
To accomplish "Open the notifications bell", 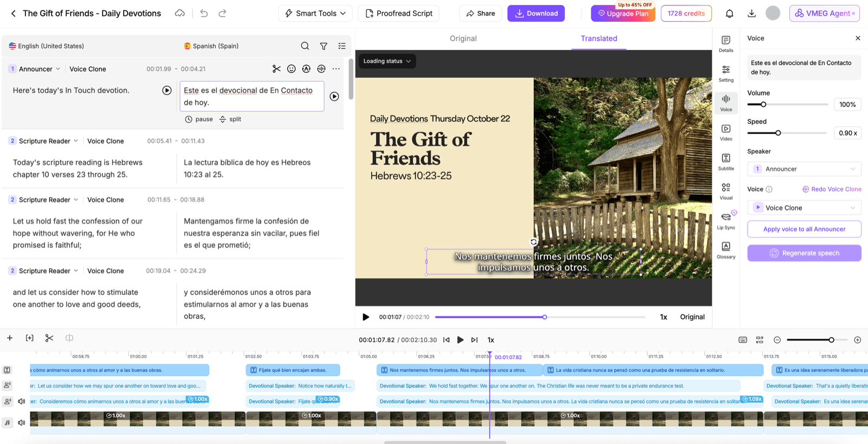I will coord(730,14).
